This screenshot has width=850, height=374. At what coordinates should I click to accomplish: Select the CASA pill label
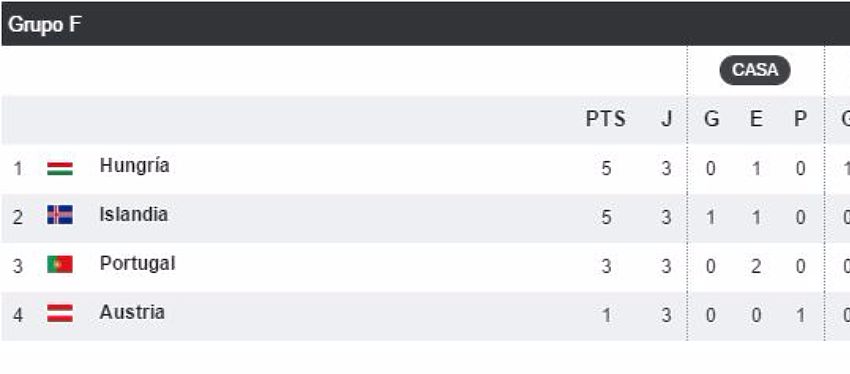coord(755,70)
